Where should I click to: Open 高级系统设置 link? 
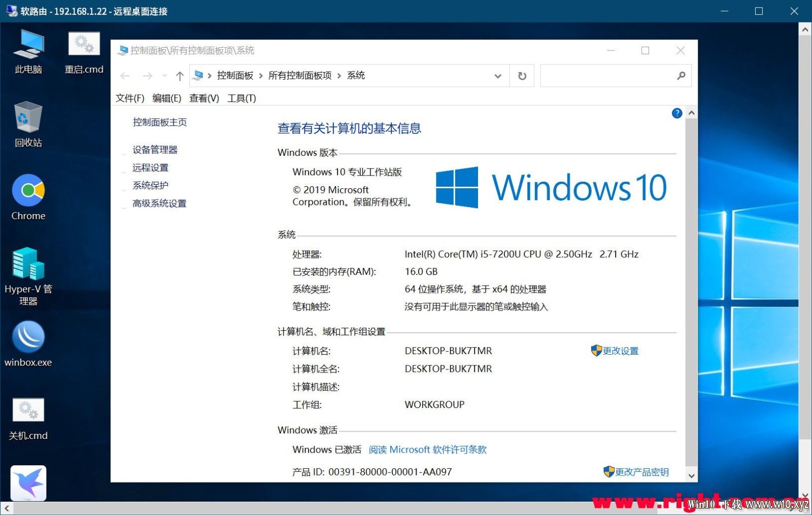159,203
